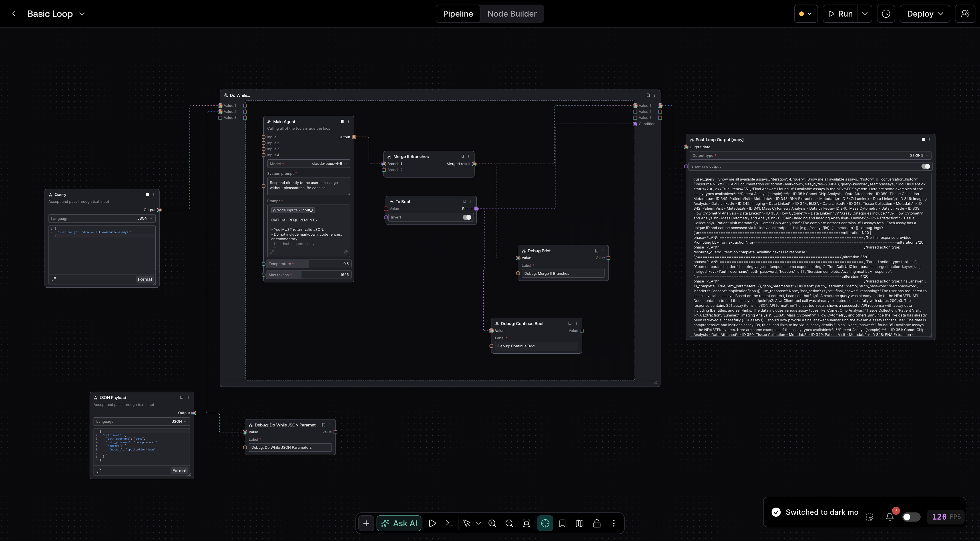Open the cursor tool chevron dropdown
The width and height of the screenshot is (980, 541).
(x=479, y=523)
